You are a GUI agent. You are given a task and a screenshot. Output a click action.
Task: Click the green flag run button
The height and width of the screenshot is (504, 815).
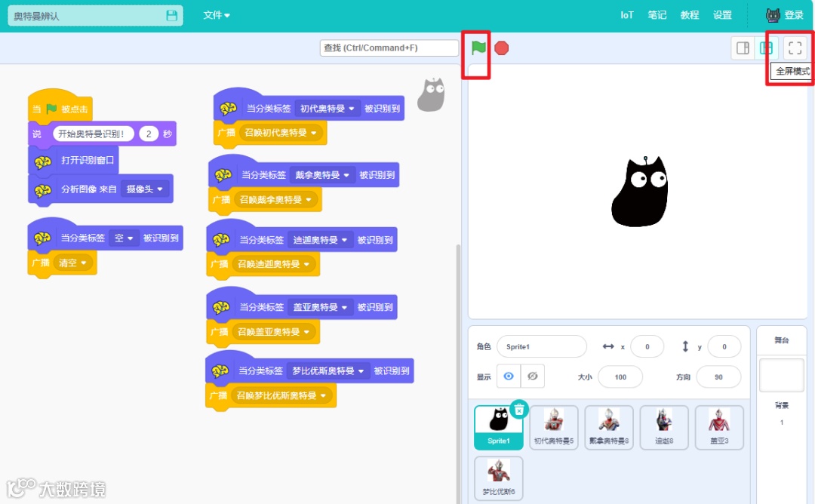[478, 48]
